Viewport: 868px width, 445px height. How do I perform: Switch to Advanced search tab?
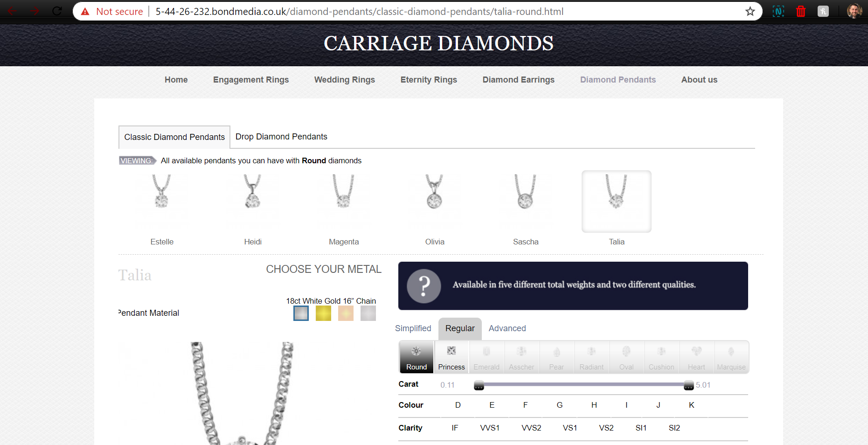click(507, 328)
